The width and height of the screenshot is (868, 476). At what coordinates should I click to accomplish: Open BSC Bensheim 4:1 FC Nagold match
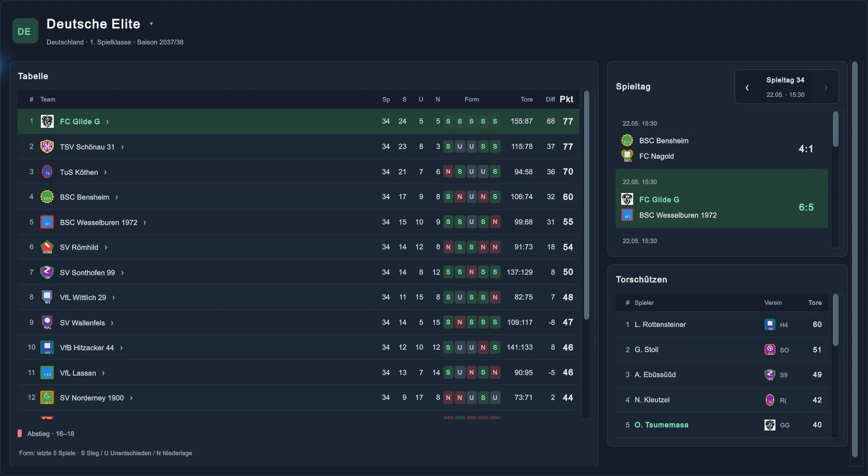click(722, 140)
